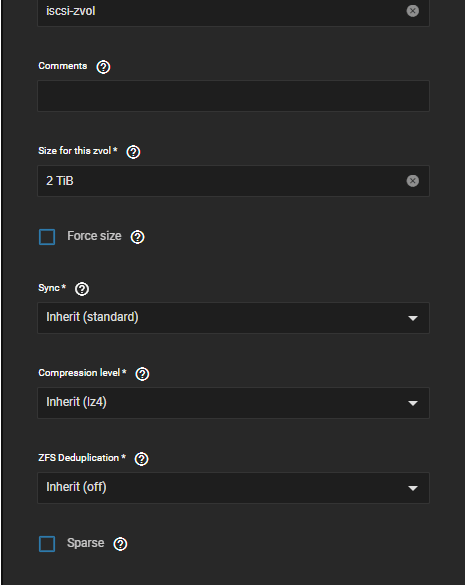Image resolution: width=465 pixels, height=585 pixels.
Task: Show help tooltip for Sync
Action: (x=82, y=289)
